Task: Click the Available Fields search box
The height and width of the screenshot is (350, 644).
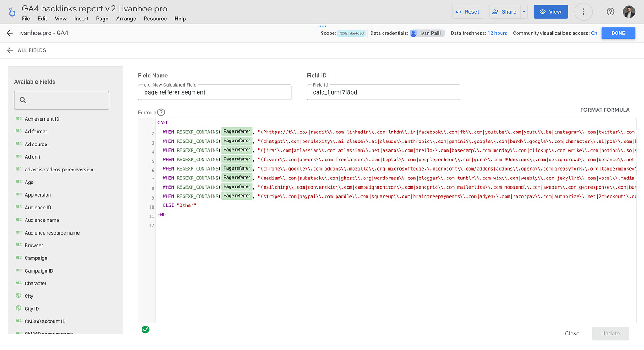Action: click(61, 100)
